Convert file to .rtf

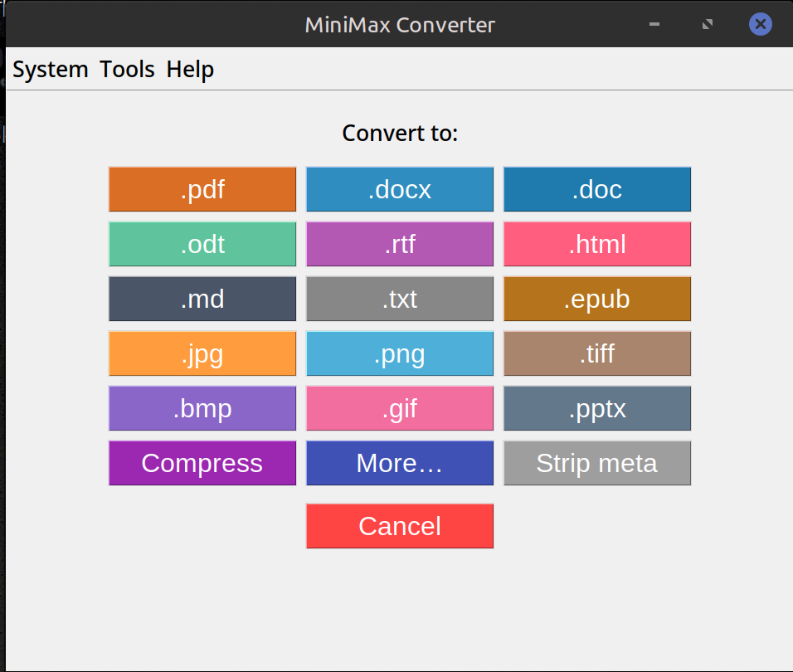click(x=400, y=244)
